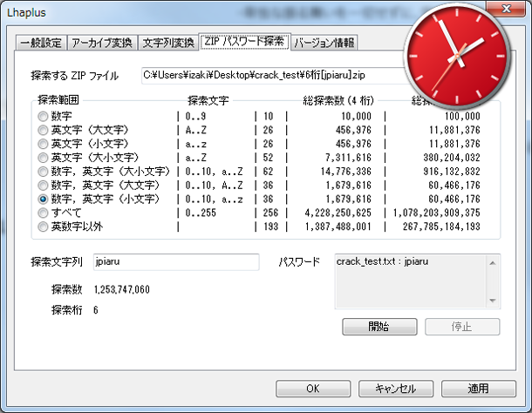Click the 267,785,184,193 count cell
Viewport: 532px width, 413px height.
[441, 227]
